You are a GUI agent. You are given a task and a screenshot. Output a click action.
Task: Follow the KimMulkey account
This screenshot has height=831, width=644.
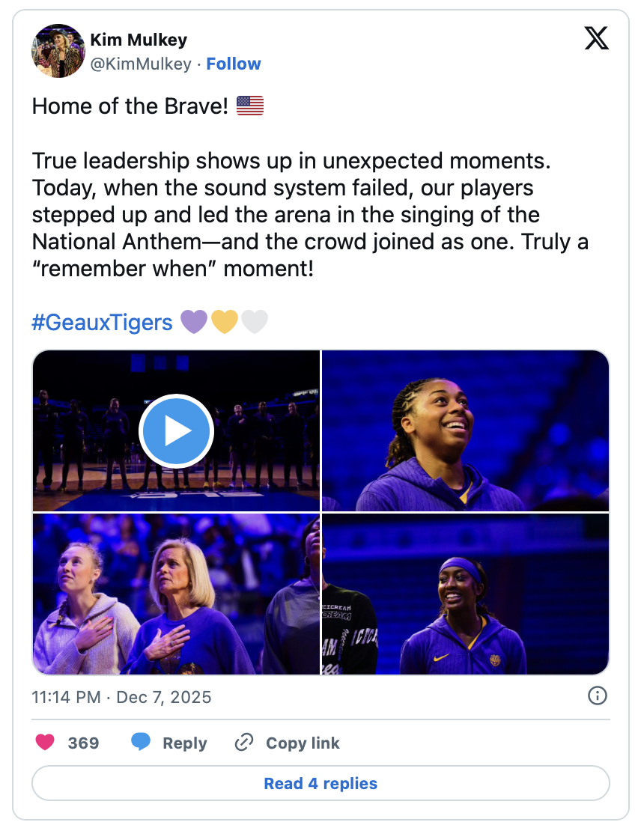click(x=234, y=64)
